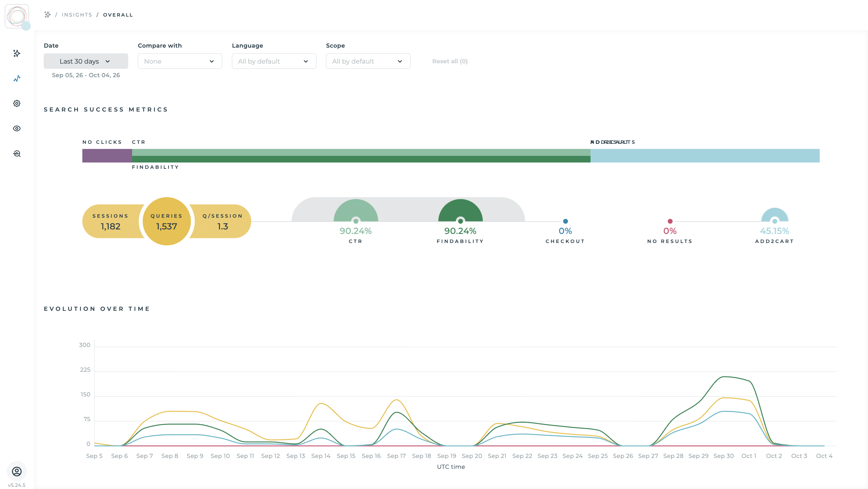The width and height of the screenshot is (868, 489).
Task: Open the settings gear in the sidebar
Action: pos(17,103)
